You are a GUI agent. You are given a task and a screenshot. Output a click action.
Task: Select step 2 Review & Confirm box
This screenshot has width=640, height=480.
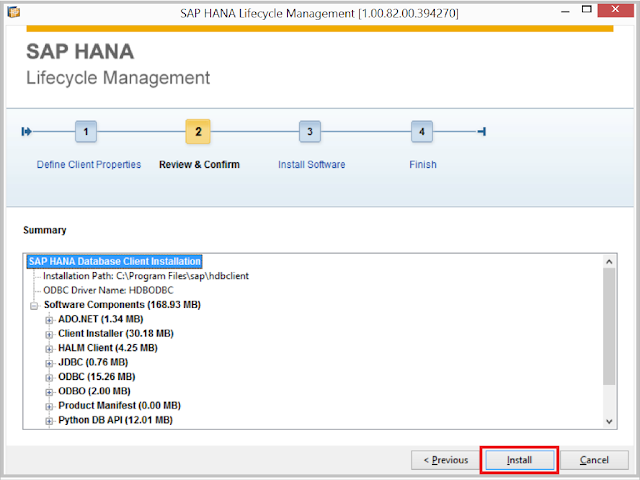[x=198, y=131]
